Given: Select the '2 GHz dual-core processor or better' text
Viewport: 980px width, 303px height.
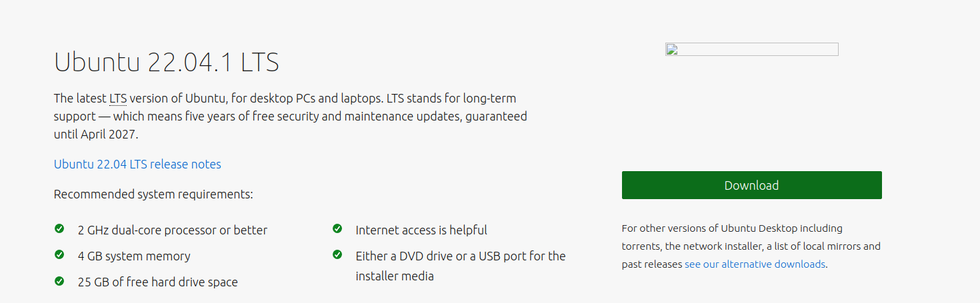Looking at the screenshot, I should click(172, 230).
